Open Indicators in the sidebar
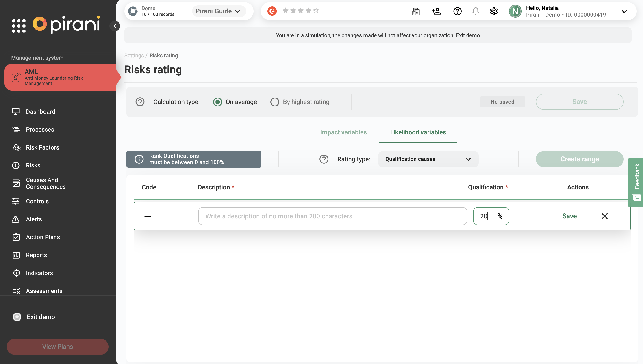The image size is (643, 364). click(39, 273)
